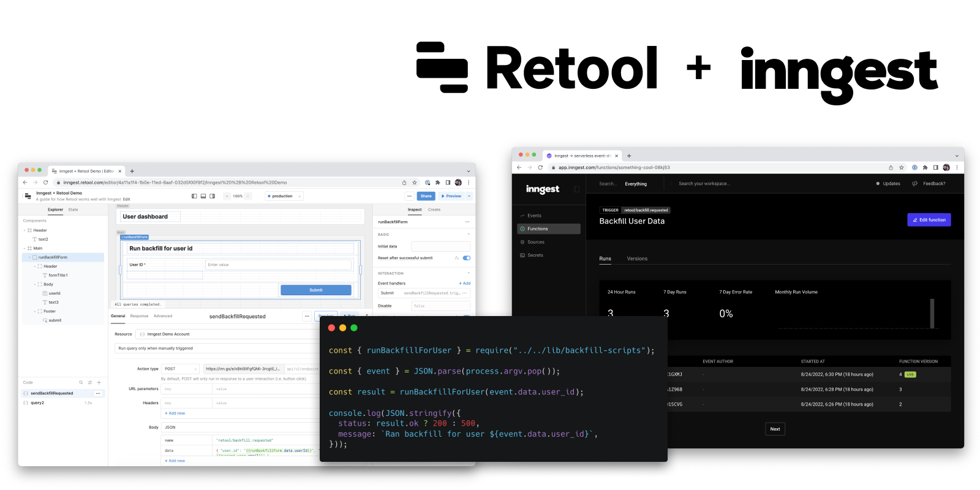
Task: Collapse the BASIC section in Inspect panel
Action: 469,234
